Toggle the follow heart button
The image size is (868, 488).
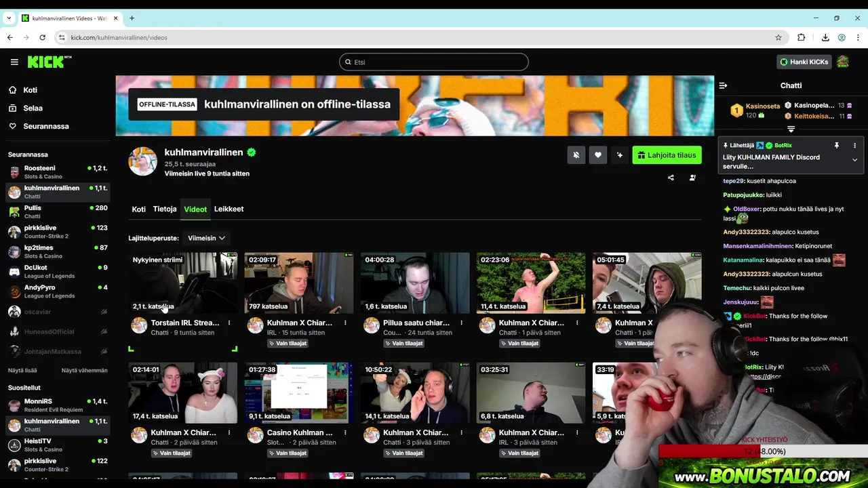597,155
